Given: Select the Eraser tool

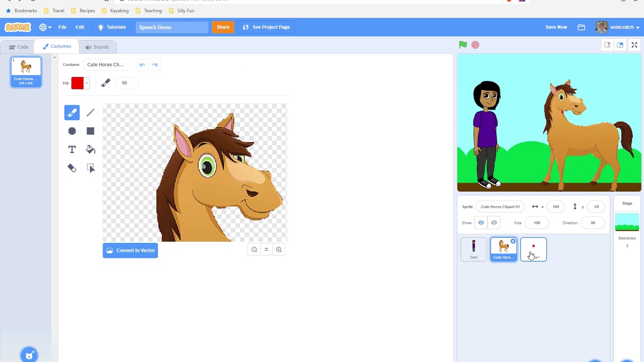Looking at the screenshot, I should (x=72, y=168).
